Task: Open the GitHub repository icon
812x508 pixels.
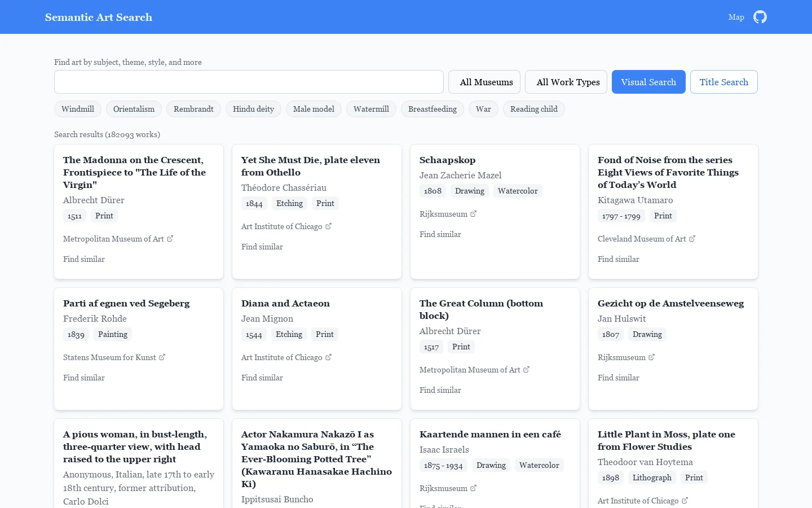Action: click(x=760, y=17)
